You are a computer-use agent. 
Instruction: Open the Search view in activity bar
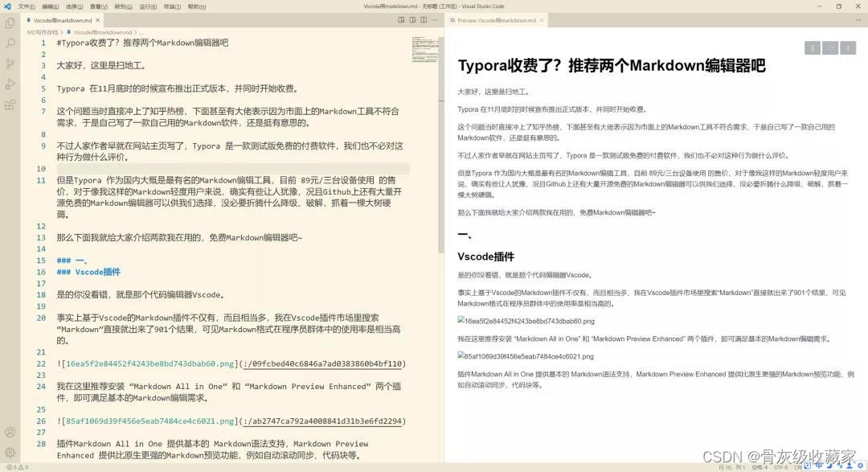point(10,43)
